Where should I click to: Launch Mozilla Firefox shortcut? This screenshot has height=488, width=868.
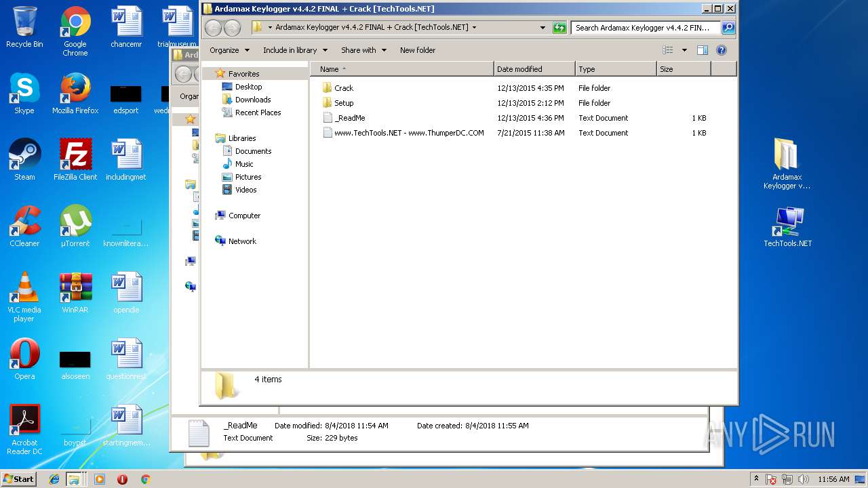pos(75,94)
